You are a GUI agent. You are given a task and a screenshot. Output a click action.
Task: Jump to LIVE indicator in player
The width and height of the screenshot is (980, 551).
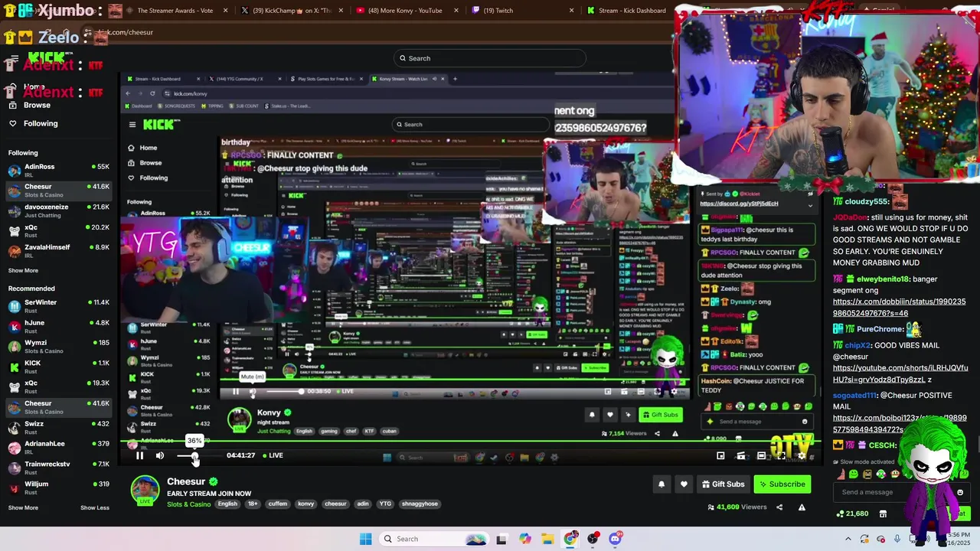(273, 455)
